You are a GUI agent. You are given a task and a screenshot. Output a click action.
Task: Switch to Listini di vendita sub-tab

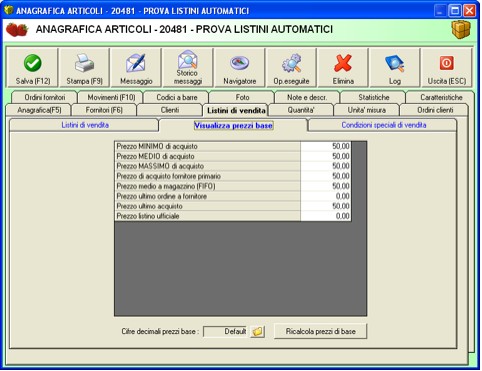(85, 125)
